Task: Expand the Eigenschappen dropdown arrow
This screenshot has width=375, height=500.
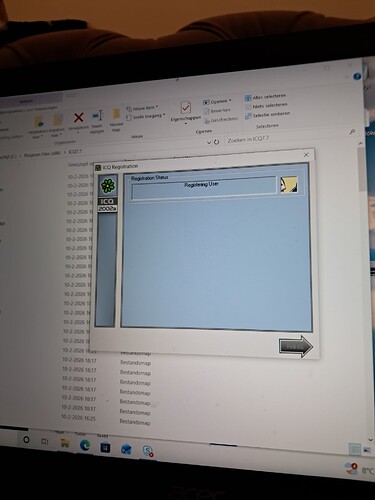Action: coord(186,124)
